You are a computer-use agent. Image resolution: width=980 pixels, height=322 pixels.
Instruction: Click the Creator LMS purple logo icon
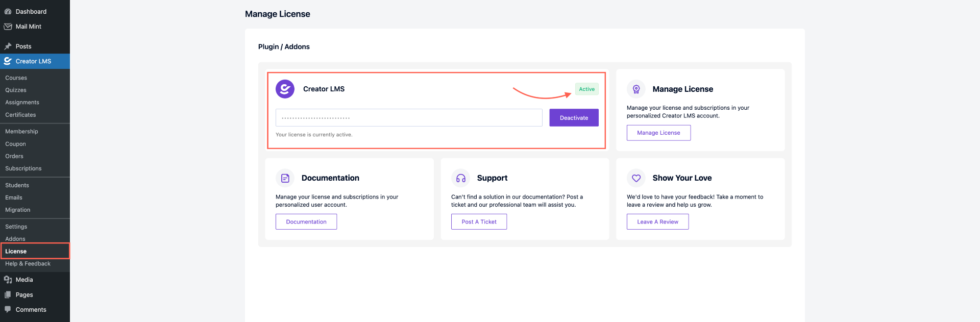(x=285, y=89)
